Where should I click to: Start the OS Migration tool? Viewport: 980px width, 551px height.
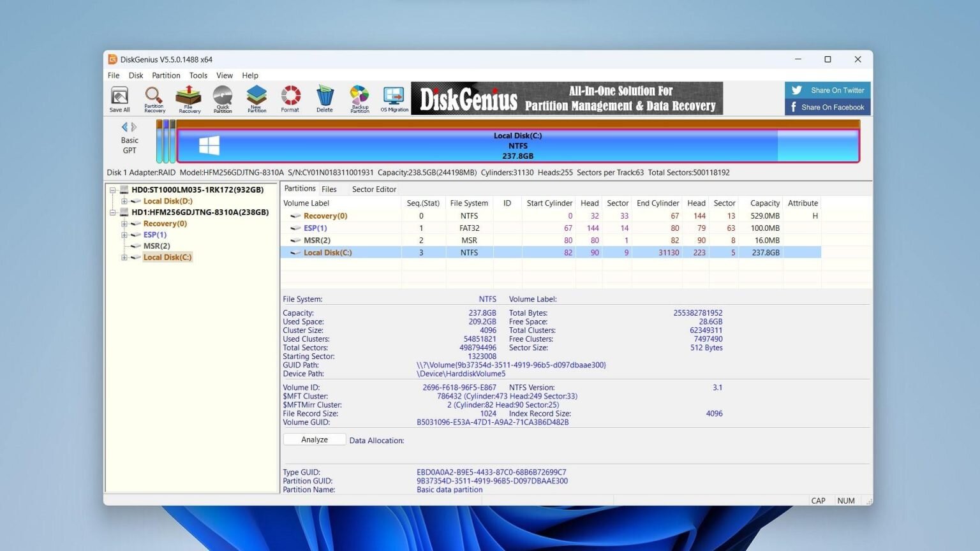pyautogui.click(x=394, y=99)
